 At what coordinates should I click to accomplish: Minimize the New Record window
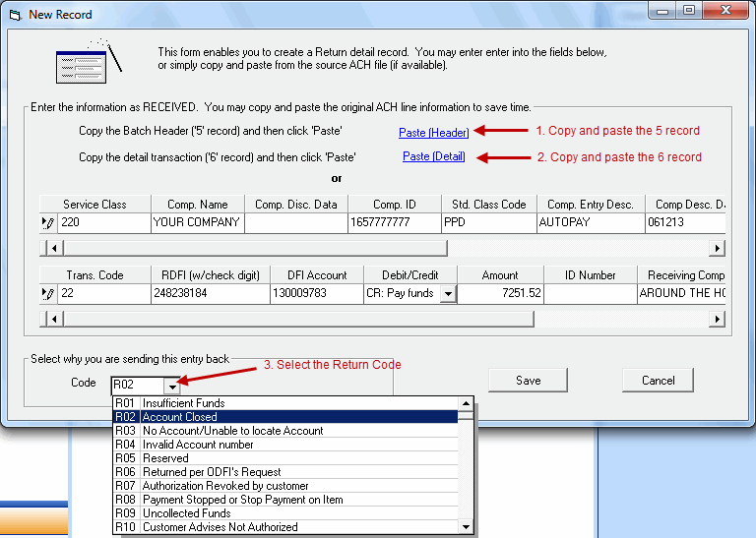point(662,10)
